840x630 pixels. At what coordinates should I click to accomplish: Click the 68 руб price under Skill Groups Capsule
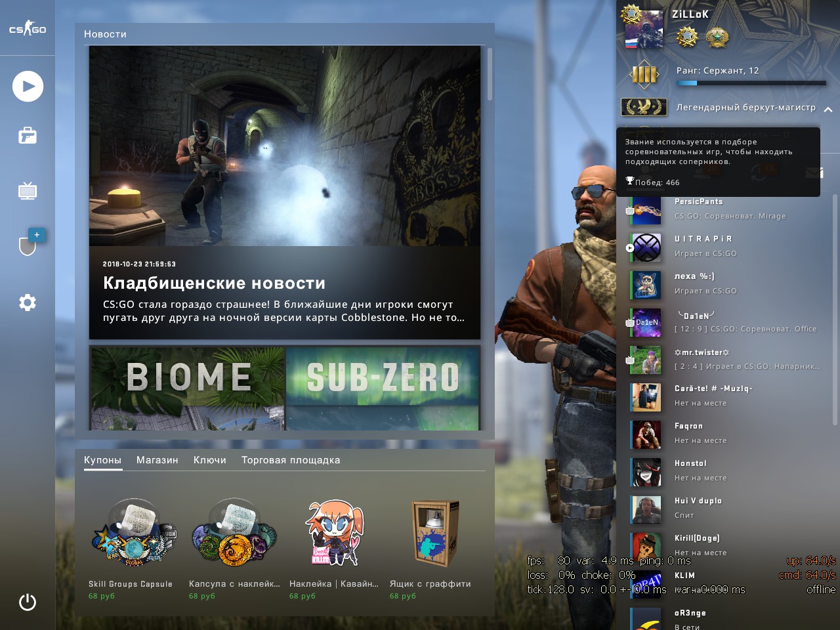coord(102,596)
